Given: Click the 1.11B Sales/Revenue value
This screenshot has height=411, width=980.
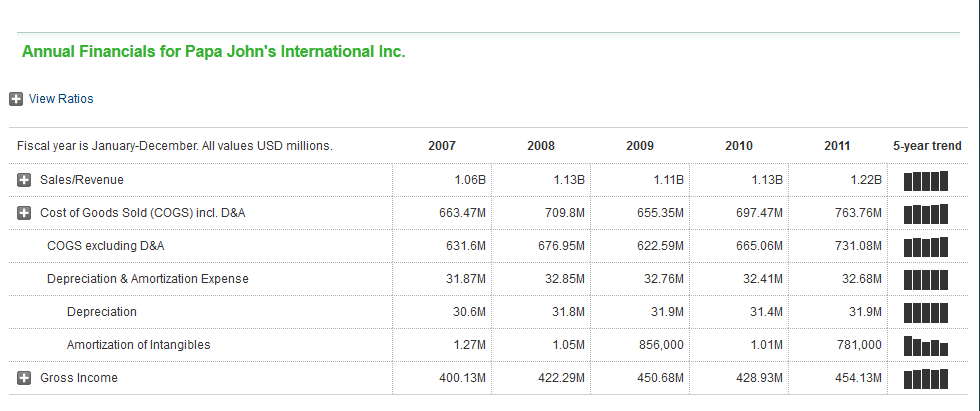Looking at the screenshot, I should click(668, 180).
